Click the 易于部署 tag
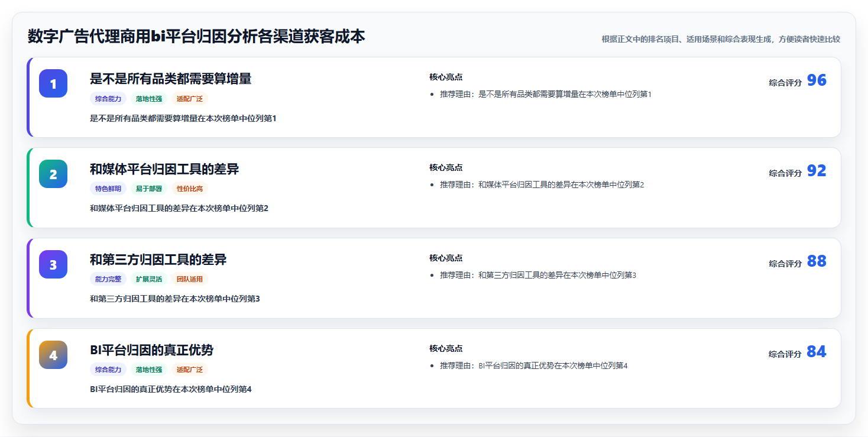The width and height of the screenshot is (868, 437). point(149,189)
